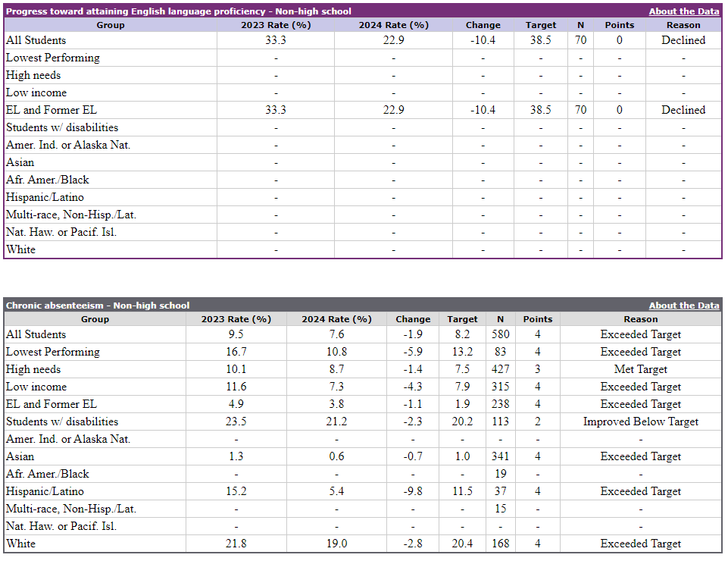Click the 'Reason' header in proficiency table
Screen dimensions: 728x561
[x=683, y=25]
